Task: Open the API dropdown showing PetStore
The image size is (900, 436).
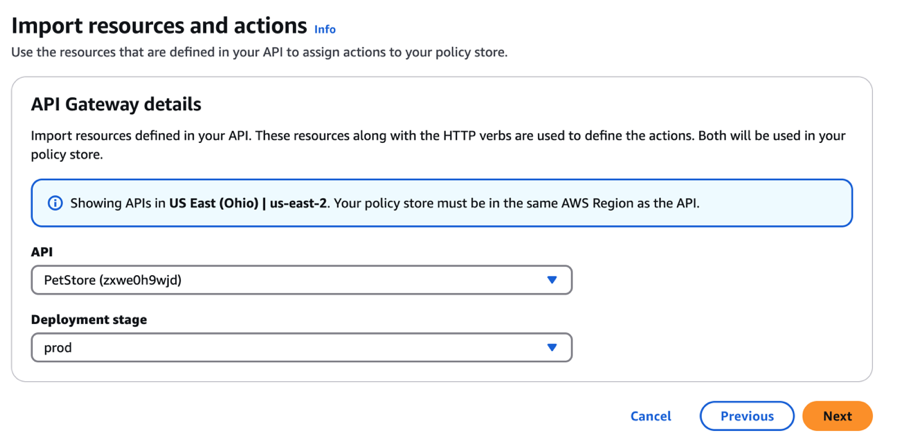Action: (301, 280)
